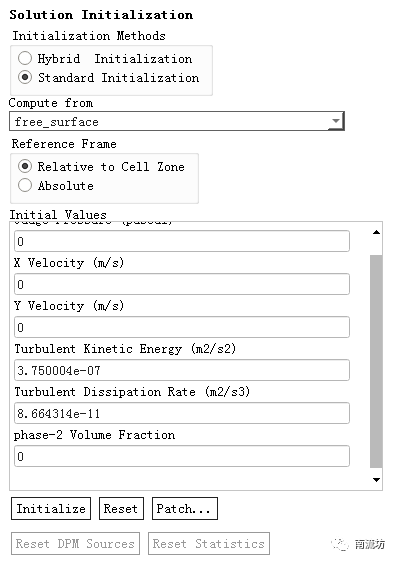Image resolution: width=397 pixels, height=562 pixels.
Task: Choose Relative to Cell Zone option
Action: 25,166
